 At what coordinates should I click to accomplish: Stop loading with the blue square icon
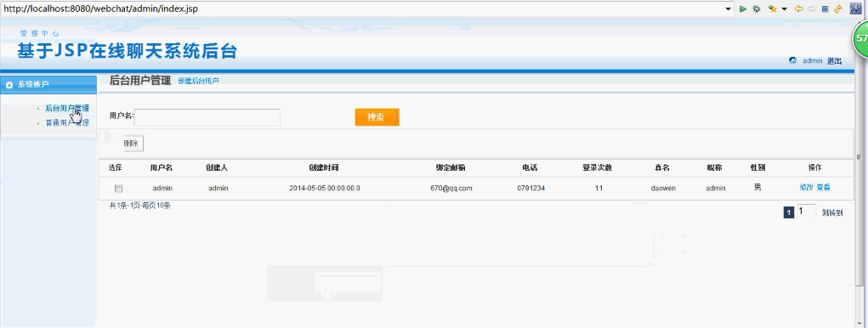click(x=825, y=8)
